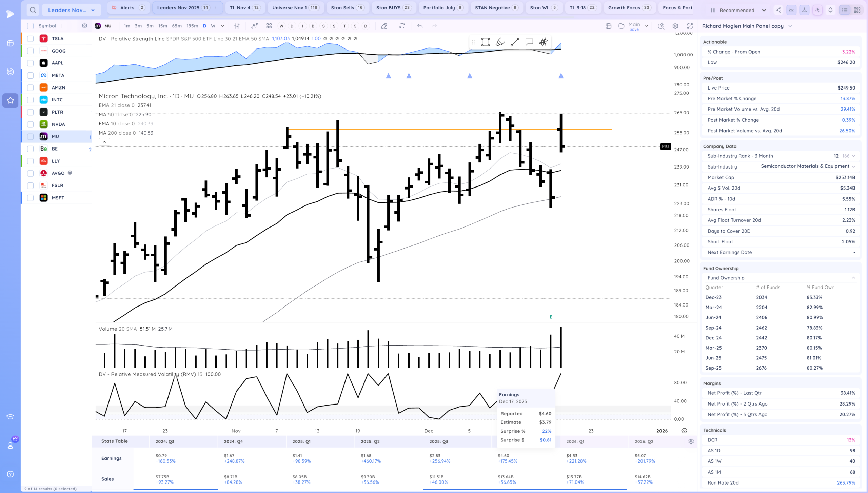Click the orange horizontal price line
868x493 pixels.
[407, 129]
